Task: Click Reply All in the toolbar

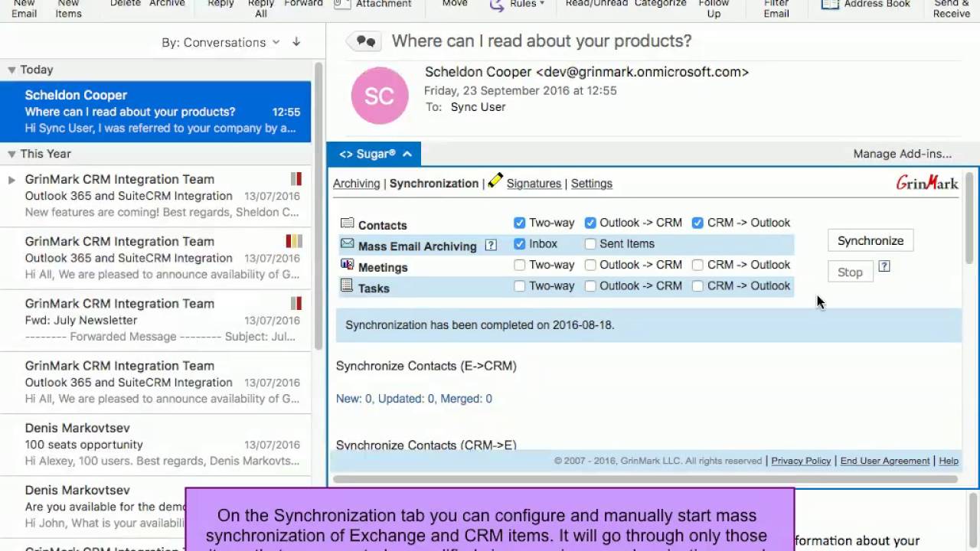Action: point(261,8)
